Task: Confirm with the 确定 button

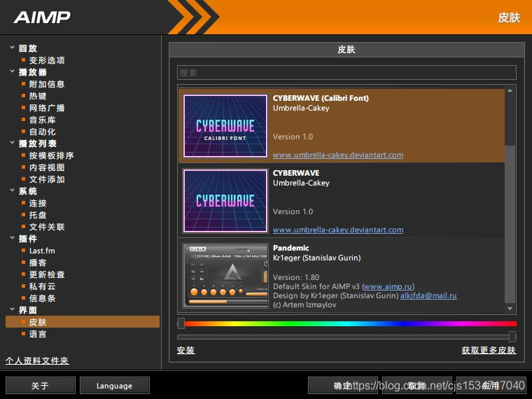Action: pos(343,386)
